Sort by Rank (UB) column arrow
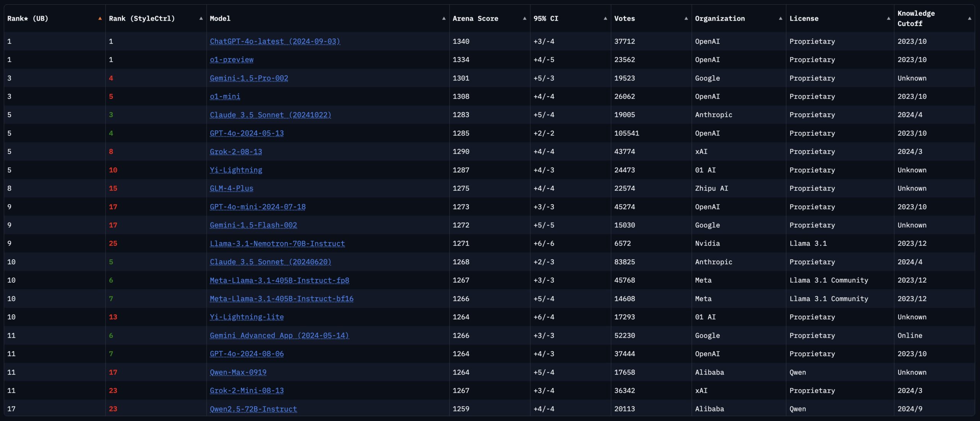Screen dimensions: 980x421 100,18
